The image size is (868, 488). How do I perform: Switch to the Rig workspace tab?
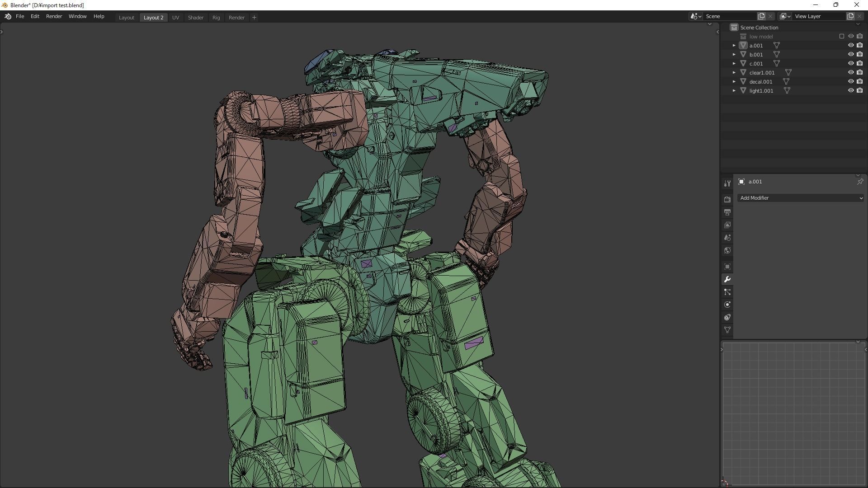click(x=216, y=18)
